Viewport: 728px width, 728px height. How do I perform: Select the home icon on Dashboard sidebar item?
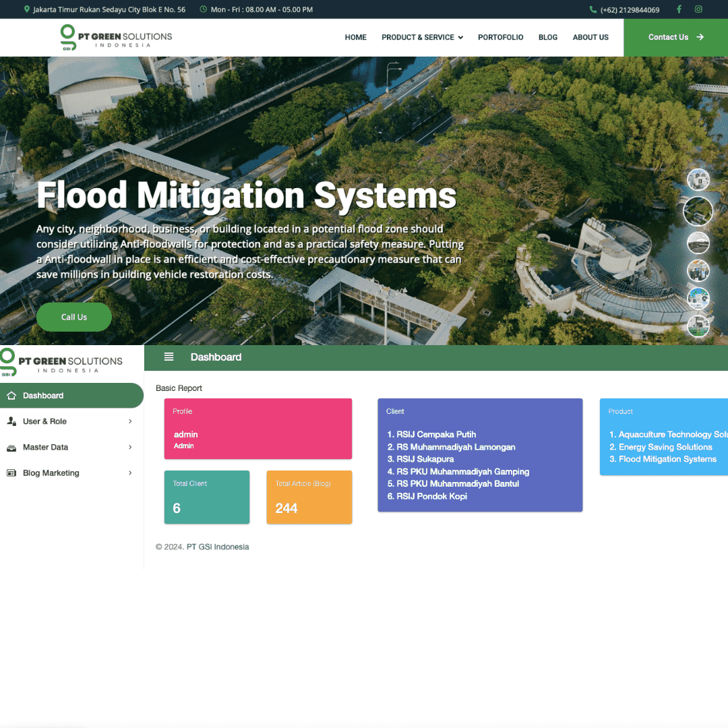[12, 395]
